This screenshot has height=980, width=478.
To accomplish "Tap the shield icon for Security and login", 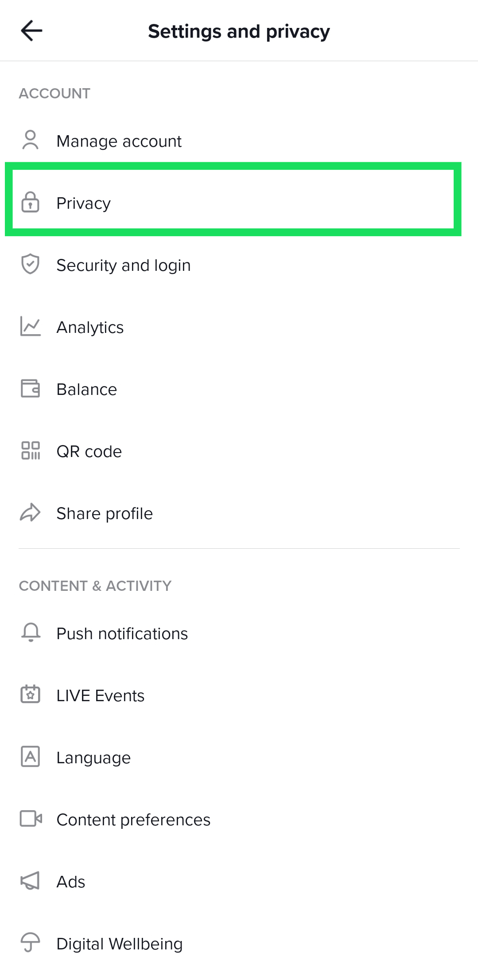I will pyautogui.click(x=30, y=264).
